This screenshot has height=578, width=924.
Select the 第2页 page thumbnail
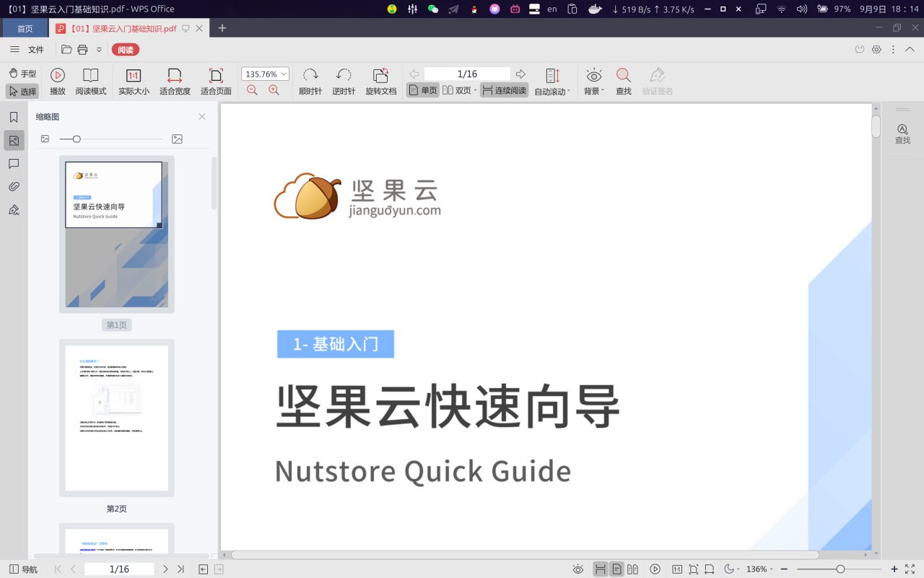tap(116, 418)
